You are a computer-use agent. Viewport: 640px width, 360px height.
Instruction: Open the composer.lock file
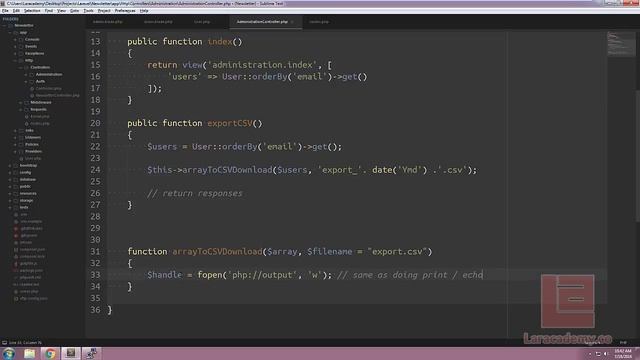click(x=32, y=256)
